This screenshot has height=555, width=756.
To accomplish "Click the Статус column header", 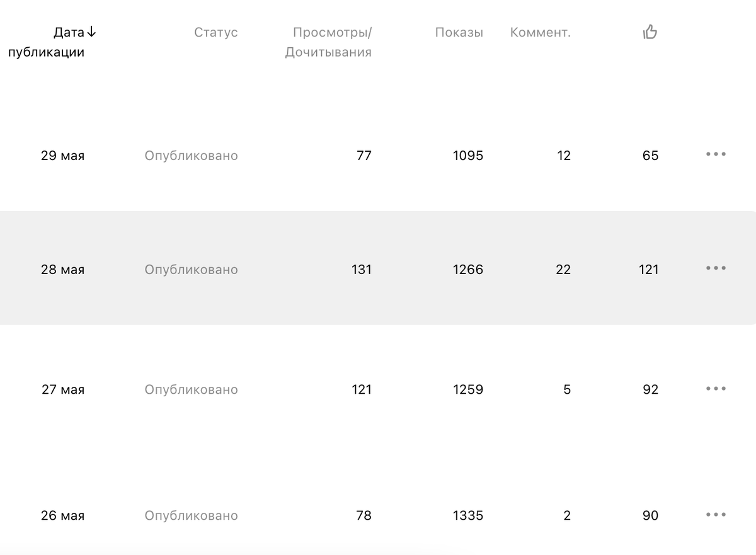I will [216, 33].
